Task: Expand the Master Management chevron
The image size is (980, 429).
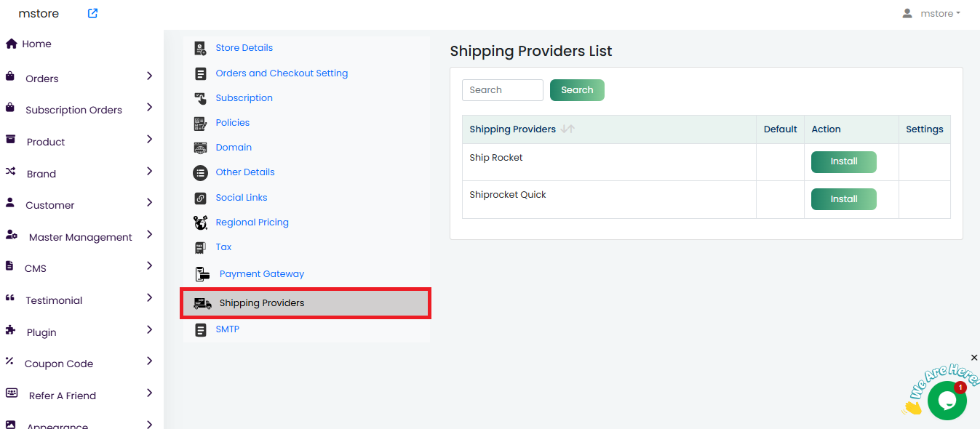Action: pos(149,235)
